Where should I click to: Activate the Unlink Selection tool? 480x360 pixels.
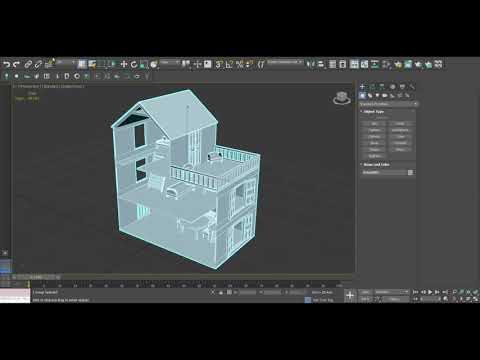point(38,64)
